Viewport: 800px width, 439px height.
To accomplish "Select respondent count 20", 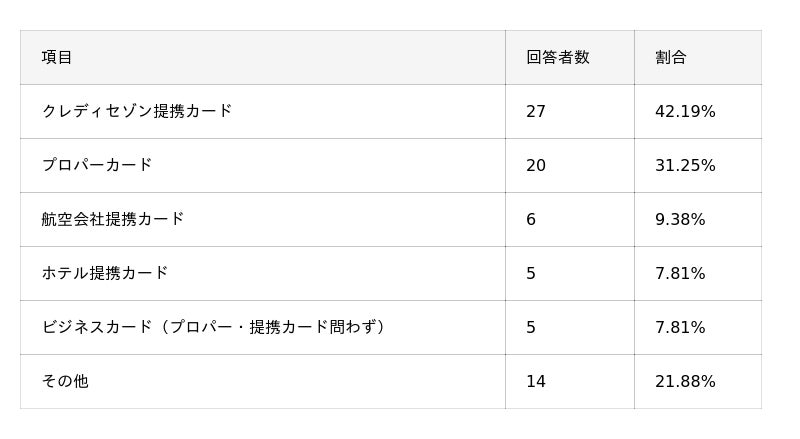I will point(536,165).
